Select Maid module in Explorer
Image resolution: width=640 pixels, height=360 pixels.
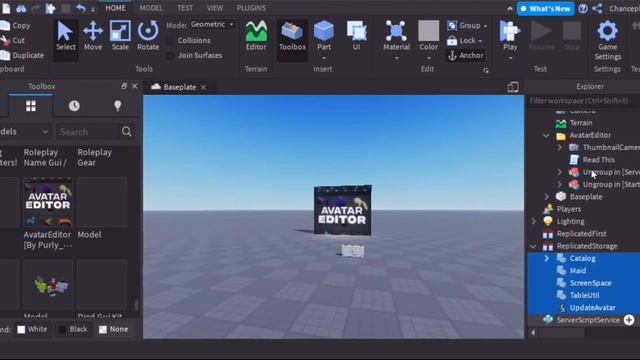click(x=578, y=271)
